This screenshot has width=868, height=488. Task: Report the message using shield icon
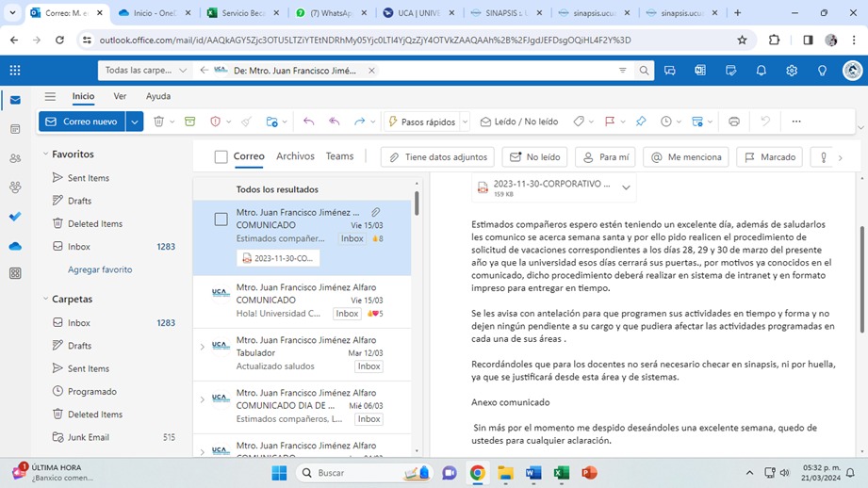pos(215,122)
